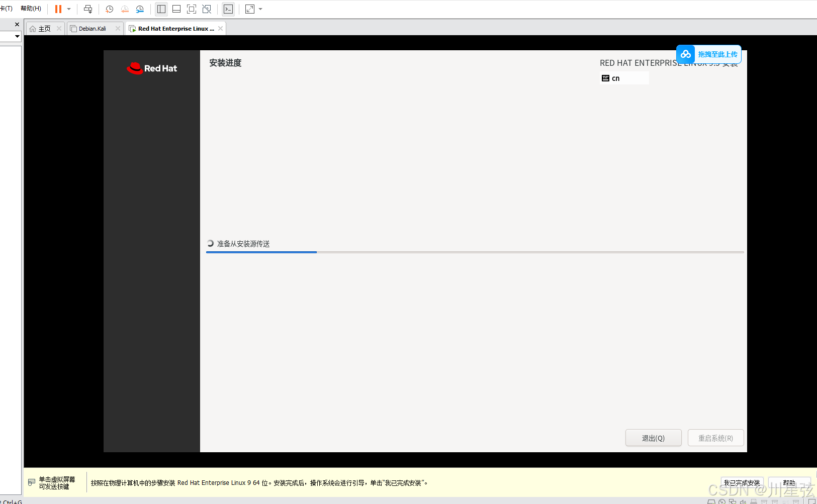The image size is (817, 504).
Task: Revert to snapshot using the clock-arrow icon
Action: 125,9
